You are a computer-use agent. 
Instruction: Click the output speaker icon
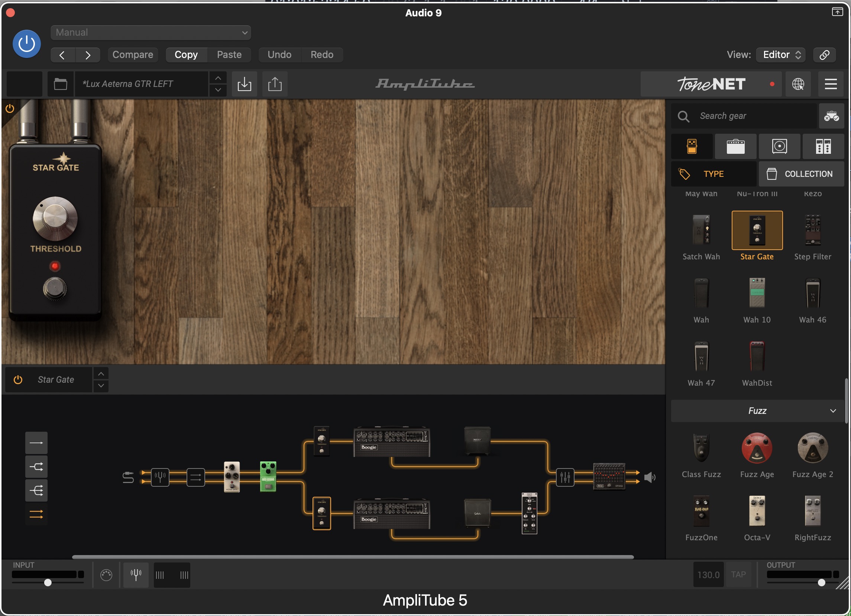(x=650, y=477)
